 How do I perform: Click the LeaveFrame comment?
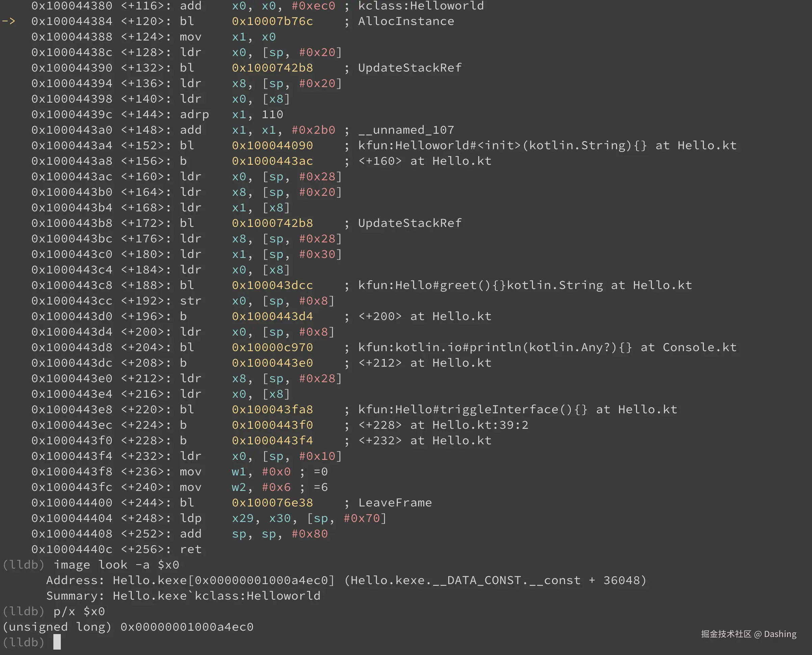[x=395, y=503]
